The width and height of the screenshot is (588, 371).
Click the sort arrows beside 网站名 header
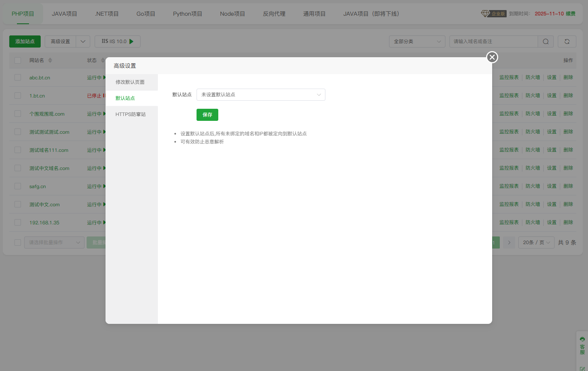pyautogui.click(x=50, y=60)
